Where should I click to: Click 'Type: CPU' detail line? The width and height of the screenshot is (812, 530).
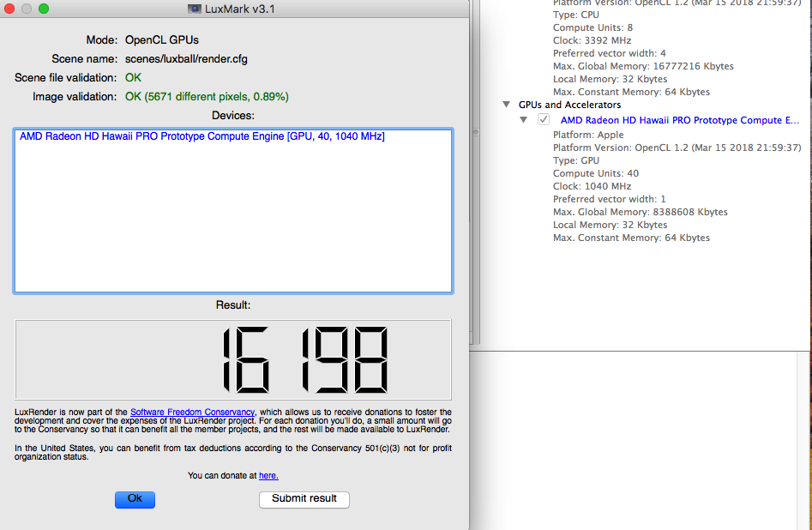click(x=576, y=15)
